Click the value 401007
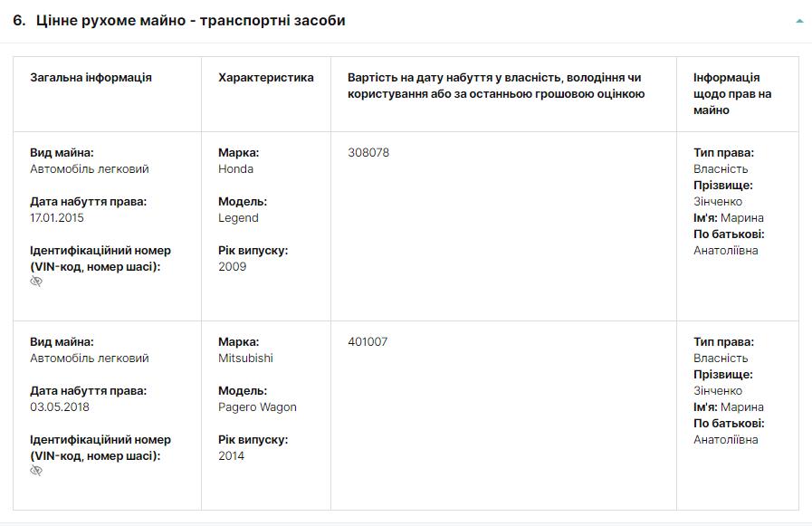Screen dimensions: 812x526 pos(368,342)
